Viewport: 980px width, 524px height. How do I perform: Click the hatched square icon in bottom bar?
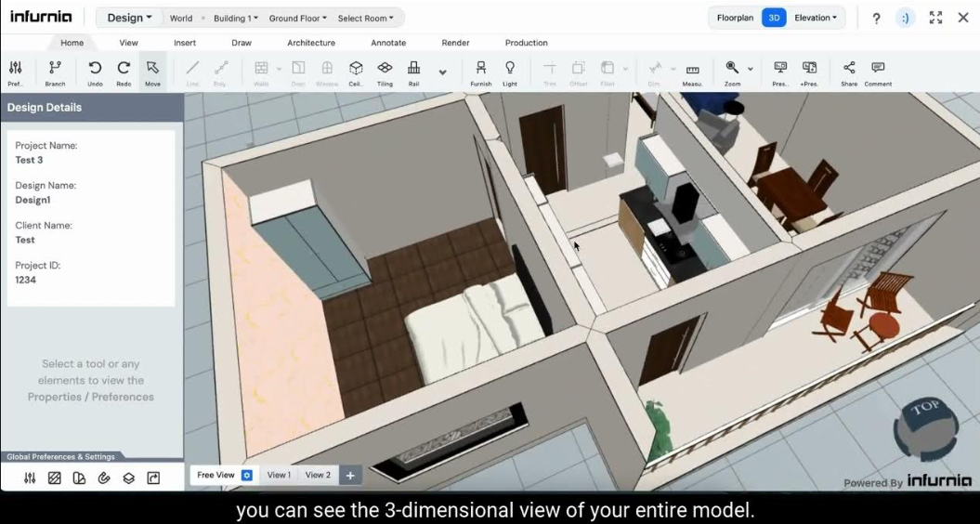(55, 478)
